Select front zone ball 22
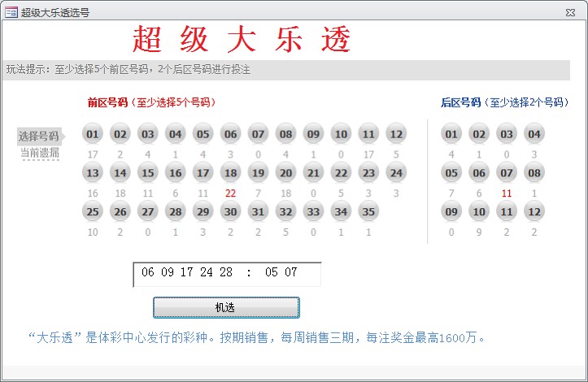Viewport: 588px width, 382px height. pos(341,172)
